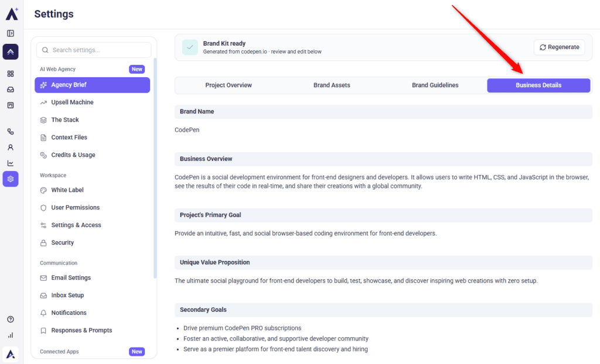Click the Settings page title

54,14
